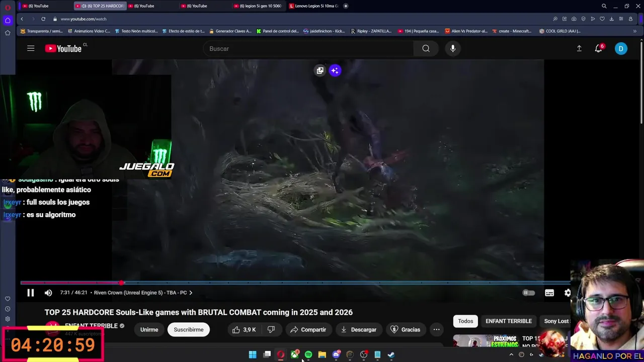Open 'Ripley - ZAPATILLA...' bookmark
This screenshot has width=644, height=362.
(x=371, y=31)
